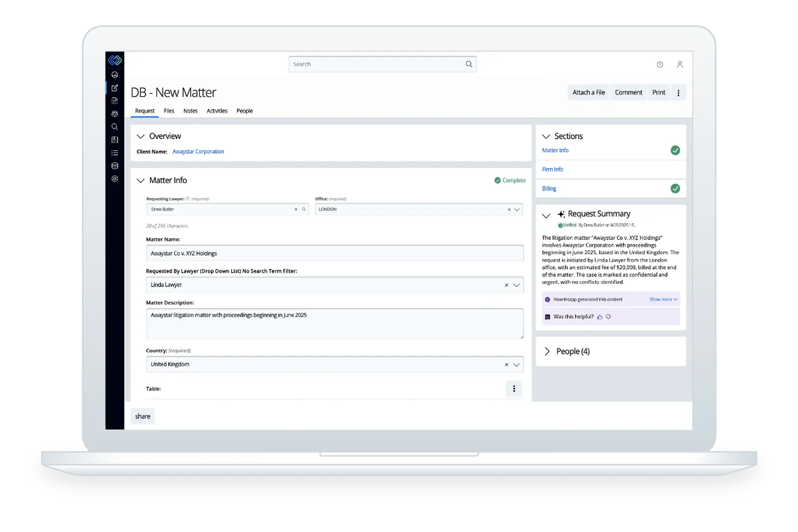Clear the United Kingdom country selection
Image resolution: width=798 pixels, height=532 pixels.
(506, 365)
